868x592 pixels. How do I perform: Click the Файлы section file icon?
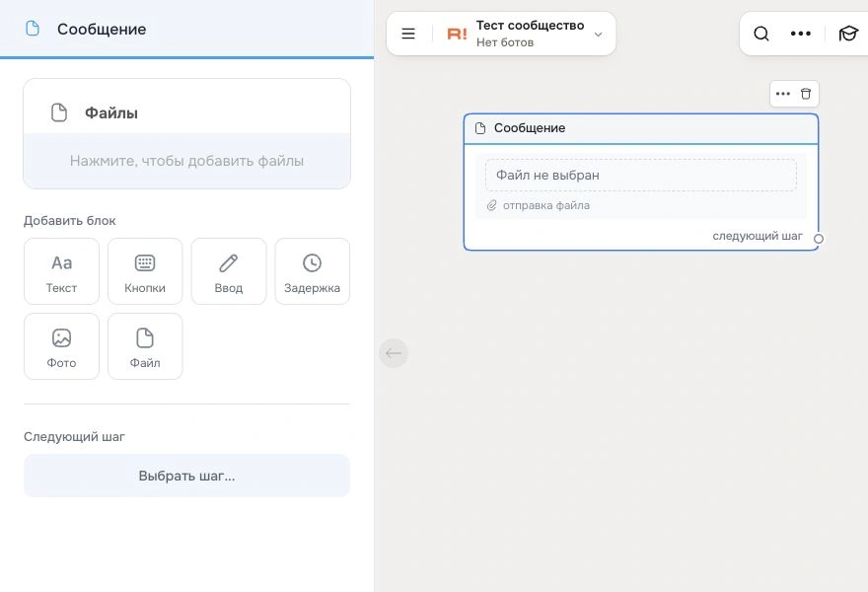pyautogui.click(x=59, y=112)
